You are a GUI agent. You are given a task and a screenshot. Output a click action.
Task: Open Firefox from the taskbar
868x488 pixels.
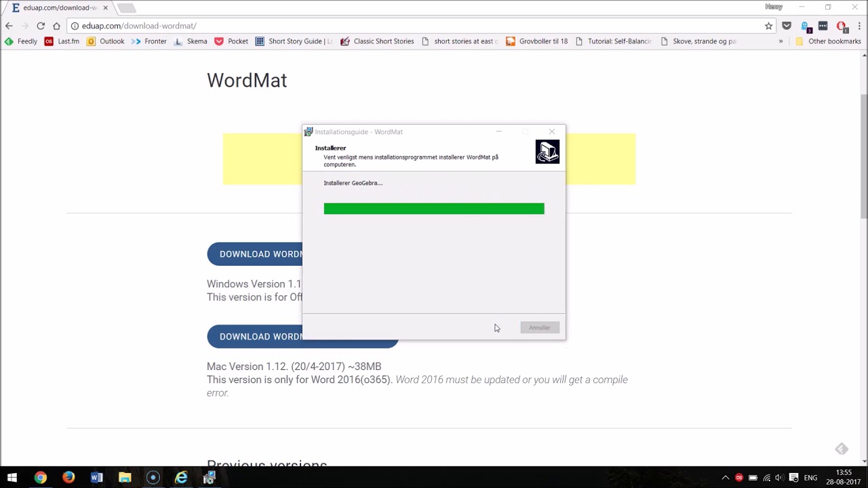tap(68, 478)
